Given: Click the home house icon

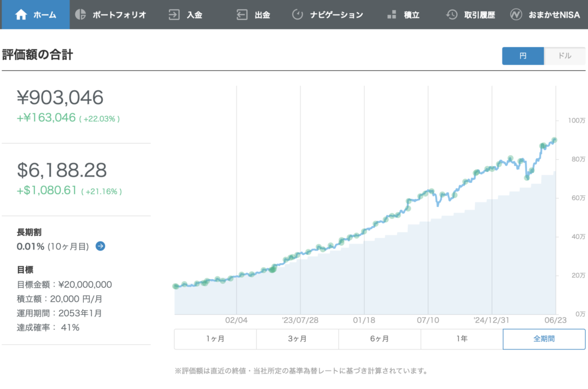Looking at the screenshot, I should (21, 14).
